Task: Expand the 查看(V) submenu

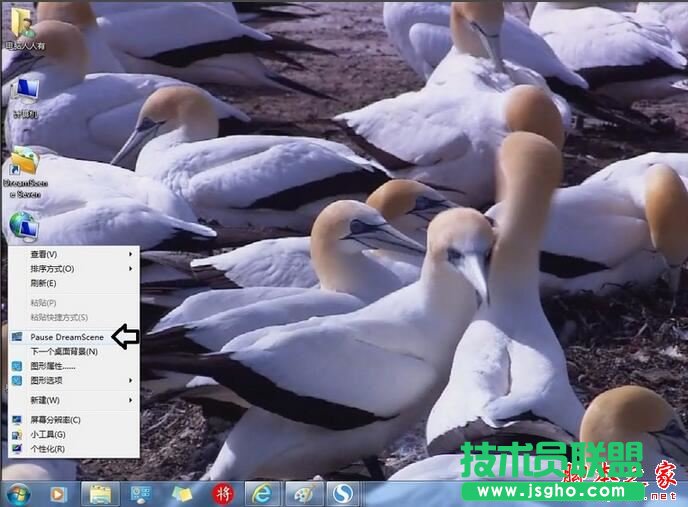Action: (x=45, y=254)
